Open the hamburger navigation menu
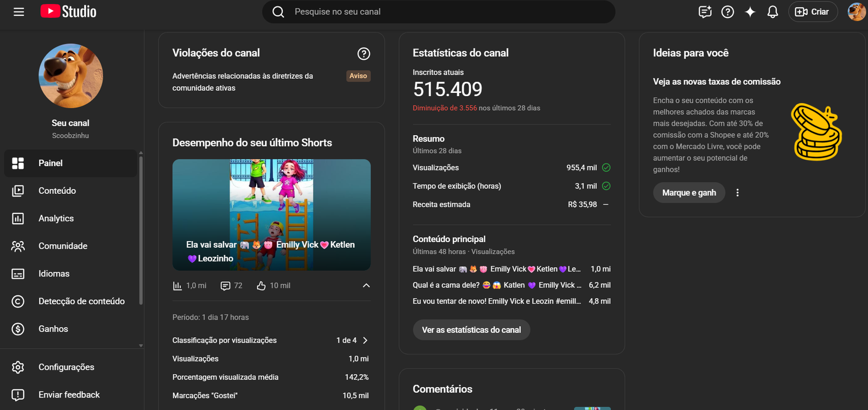 [18, 11]
